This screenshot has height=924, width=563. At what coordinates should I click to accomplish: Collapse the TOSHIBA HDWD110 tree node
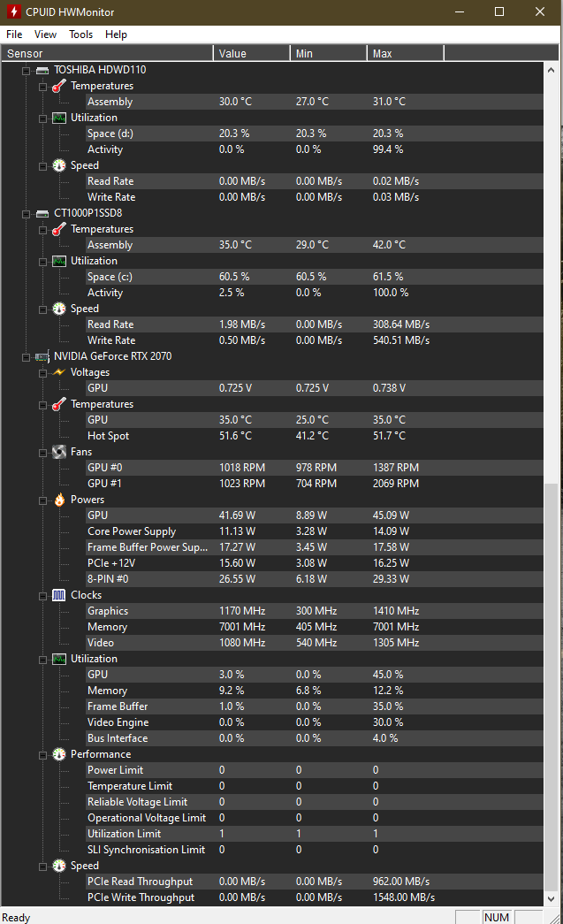pos(26,71)
